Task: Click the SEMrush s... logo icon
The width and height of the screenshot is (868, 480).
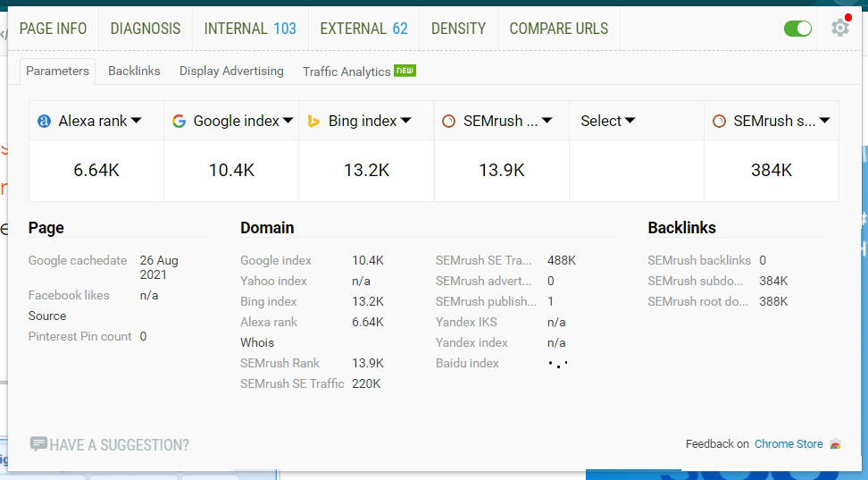Action: coord(719,121)
